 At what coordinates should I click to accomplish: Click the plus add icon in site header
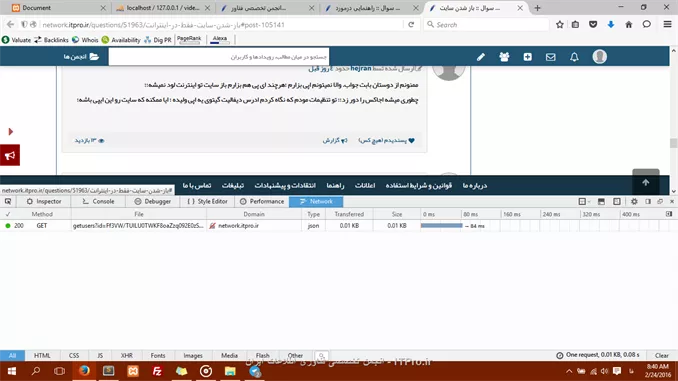[528, 57]
